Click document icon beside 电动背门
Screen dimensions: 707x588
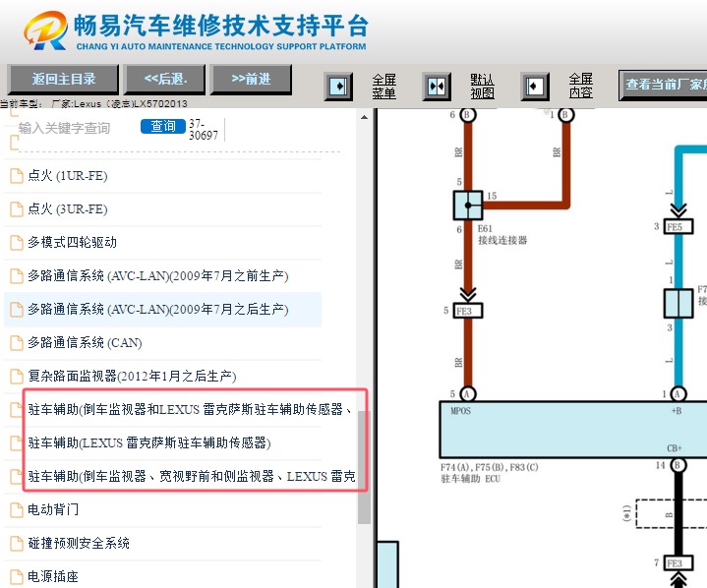[x=17, y=509]
